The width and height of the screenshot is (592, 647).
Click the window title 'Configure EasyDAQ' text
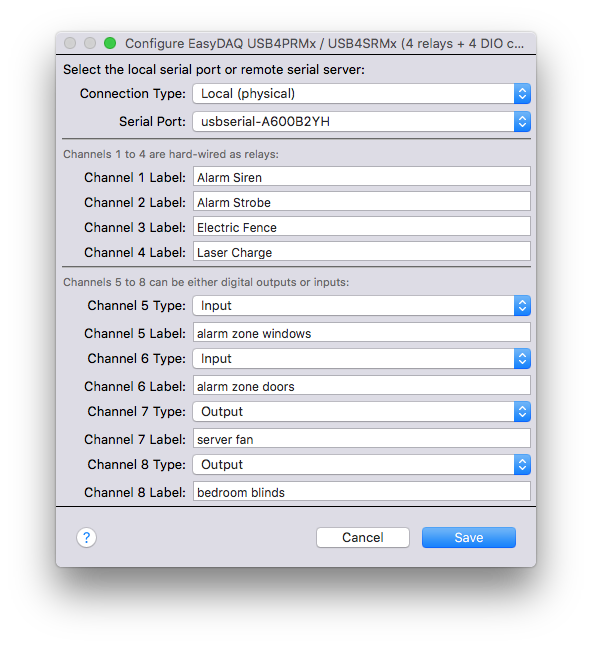324,43
